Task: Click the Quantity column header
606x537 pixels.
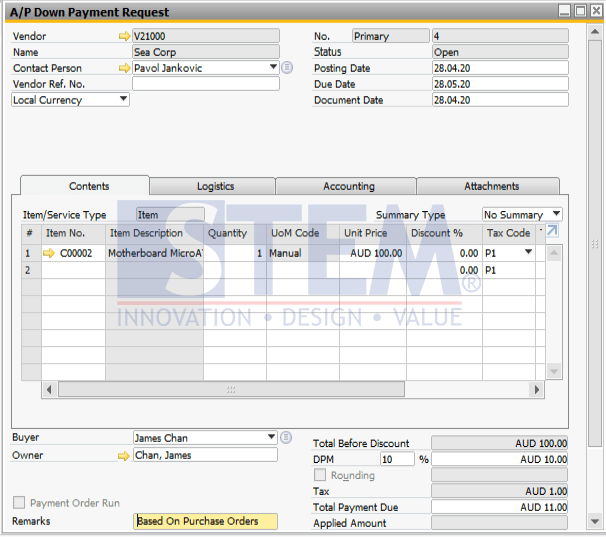Action: tap(235, 234)
